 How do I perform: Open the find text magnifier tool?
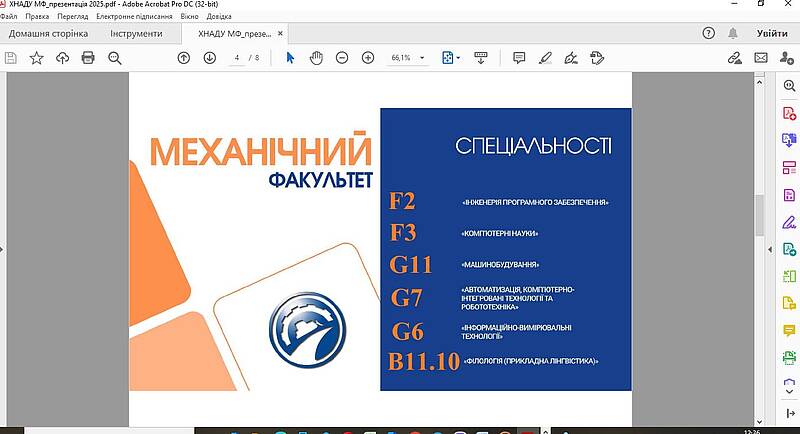pos(115,58)
